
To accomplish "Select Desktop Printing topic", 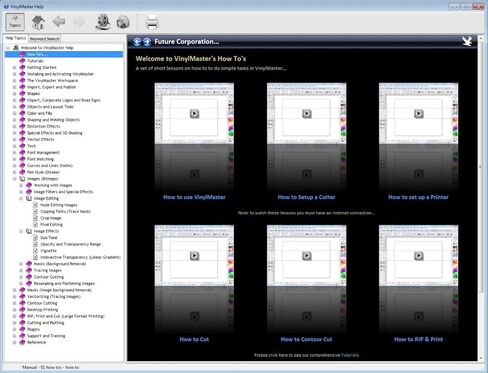I will coord(42,310).
